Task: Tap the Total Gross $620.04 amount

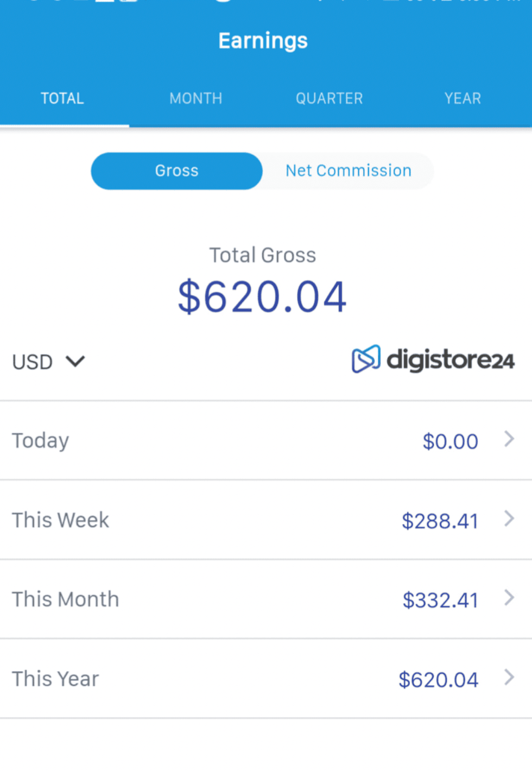Action: point(262,296)
